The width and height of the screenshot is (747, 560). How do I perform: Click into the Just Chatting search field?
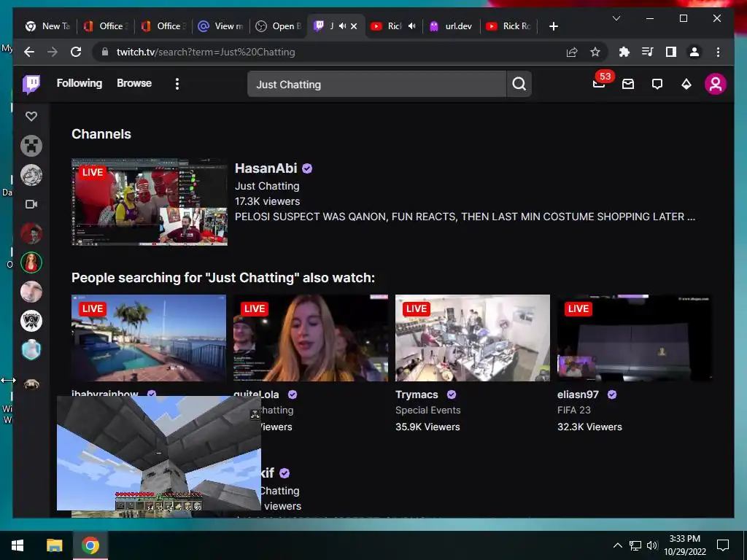point(377,85)
